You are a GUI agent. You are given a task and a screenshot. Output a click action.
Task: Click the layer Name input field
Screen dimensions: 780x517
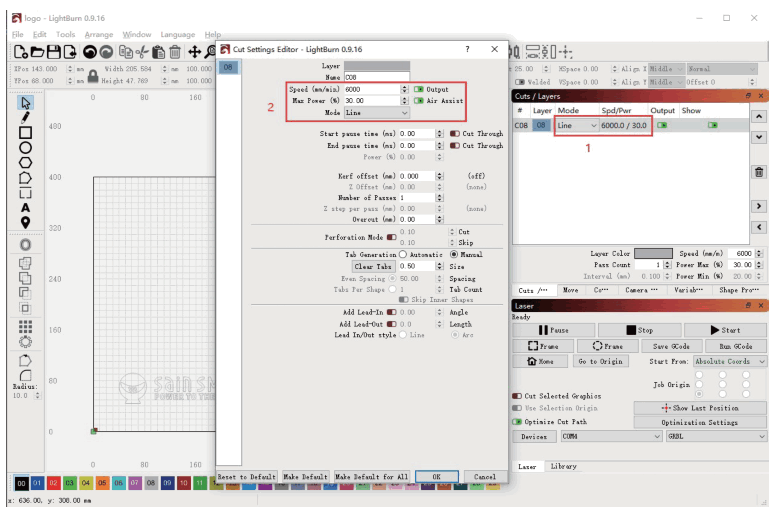click(x=377, y=77)
